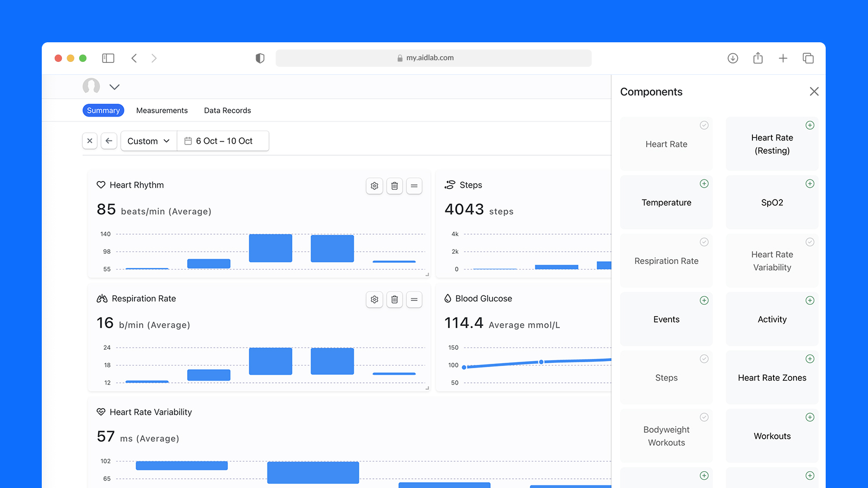Close the Components panel with the X

coord(814,91)
